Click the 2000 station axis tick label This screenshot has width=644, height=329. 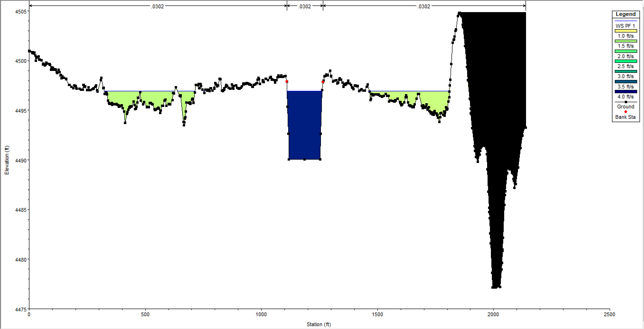[x=493, y=314]
